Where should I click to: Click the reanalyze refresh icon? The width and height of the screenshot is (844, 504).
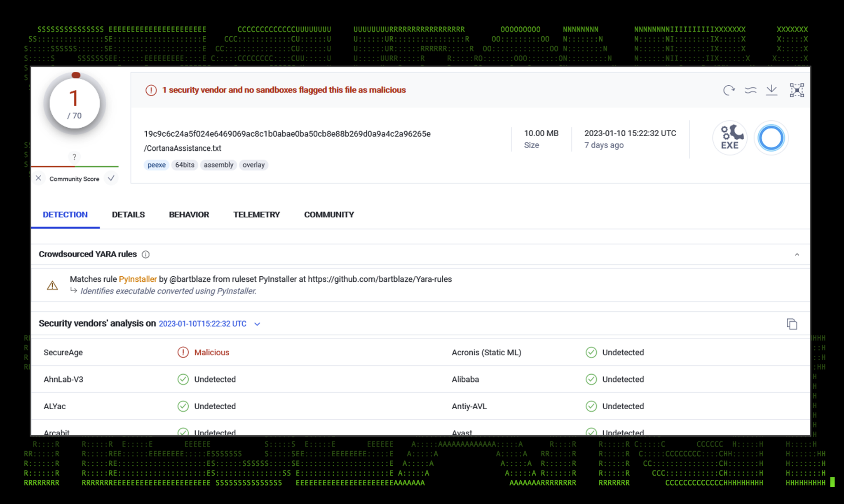[729, 90]
